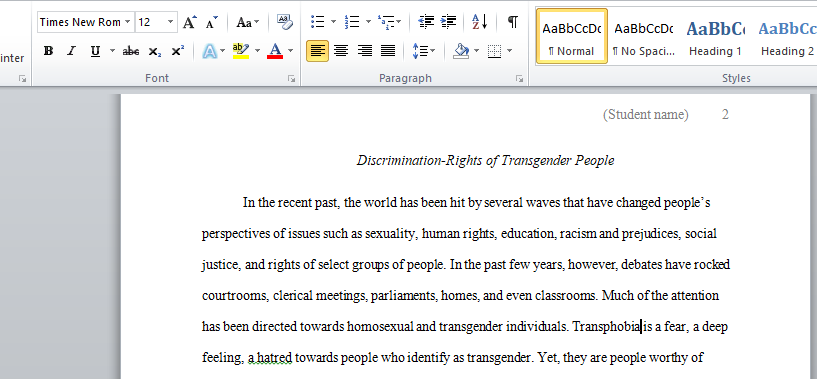Toggle Strikethrough formatting
The width and height of the screenshot is (817, 379).
pyautogui.click(x=130, y=51)
